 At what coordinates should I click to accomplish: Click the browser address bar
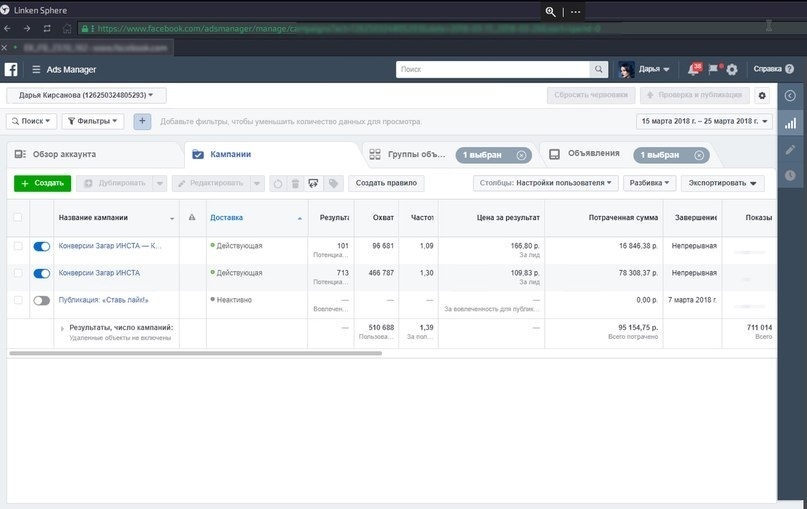click(x=443, y=28)
